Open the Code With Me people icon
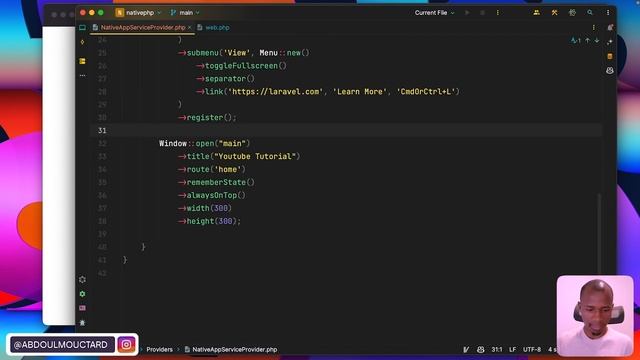The height and width of the screenshot is (360, 640). coord(536,13)
